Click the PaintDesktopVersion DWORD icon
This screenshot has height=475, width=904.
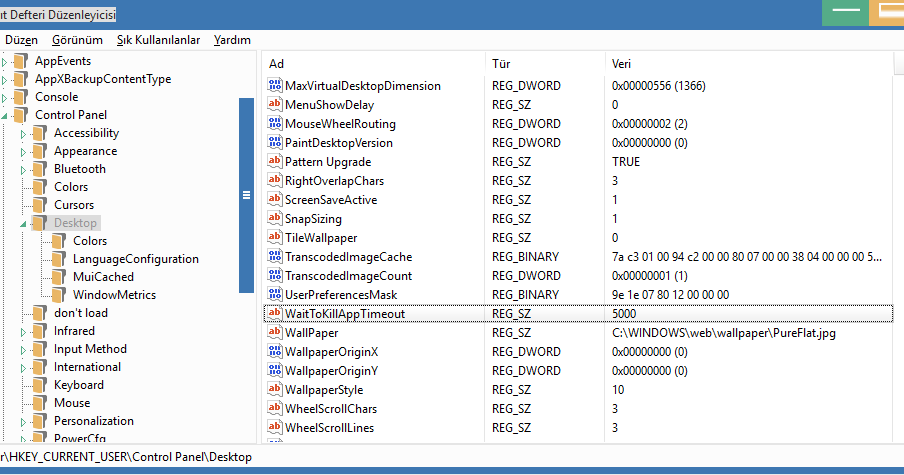click(x=274, y=142)
